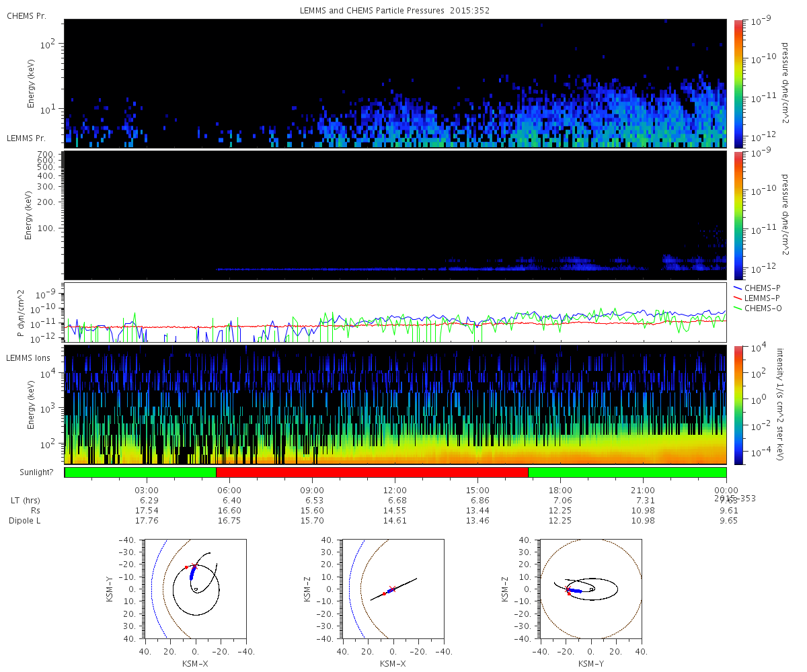Select the KSM-Y versus KSM-Z orbit plot
This screenshot has height=672, width=807.
[590, 588]
